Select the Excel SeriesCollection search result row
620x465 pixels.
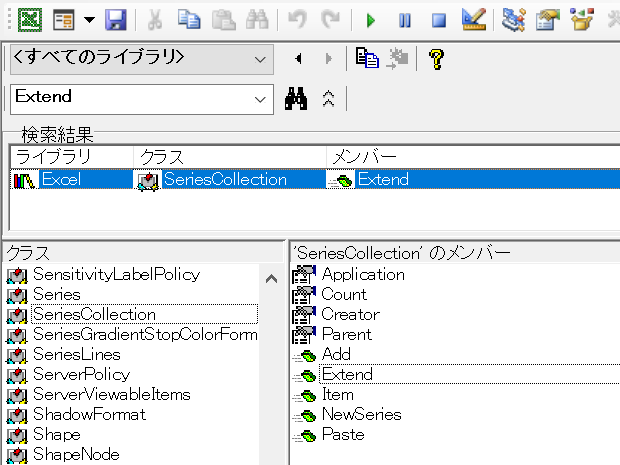tap(225, 180)
